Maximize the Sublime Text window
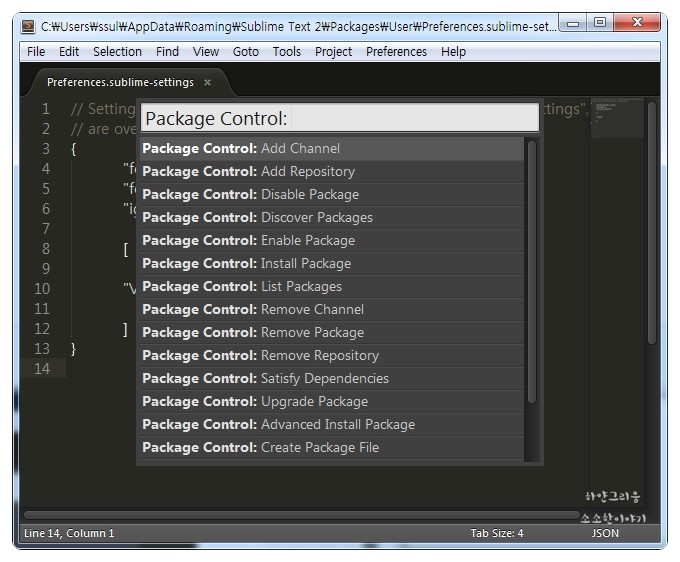Screen dimensions: 680x562 click(x=600, y=23)
